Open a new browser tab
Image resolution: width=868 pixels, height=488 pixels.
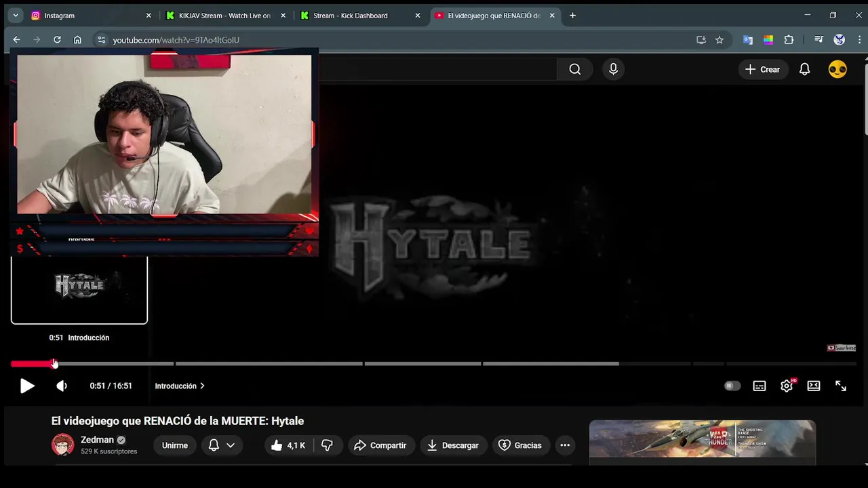[x=572, y=16]
